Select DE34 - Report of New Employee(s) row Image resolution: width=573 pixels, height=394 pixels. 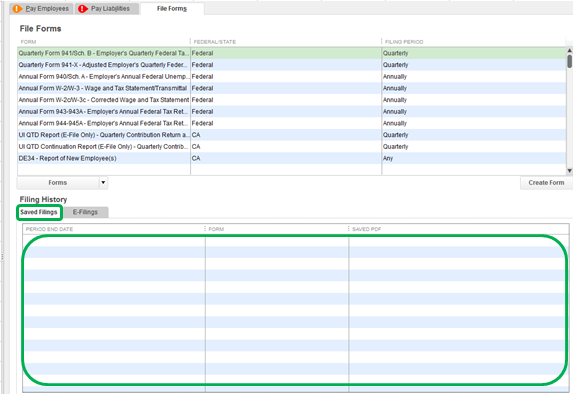point(292,159)
